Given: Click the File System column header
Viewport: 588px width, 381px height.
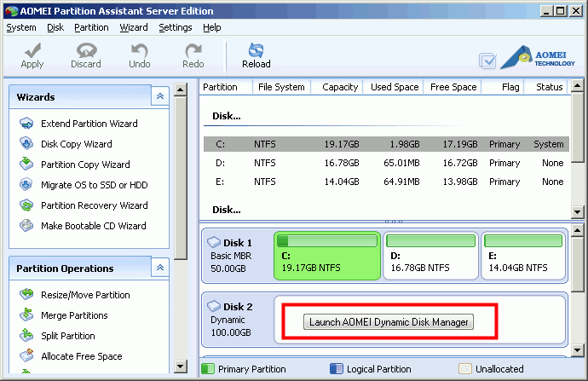Looking at the screenshot, I should point(281,87).
